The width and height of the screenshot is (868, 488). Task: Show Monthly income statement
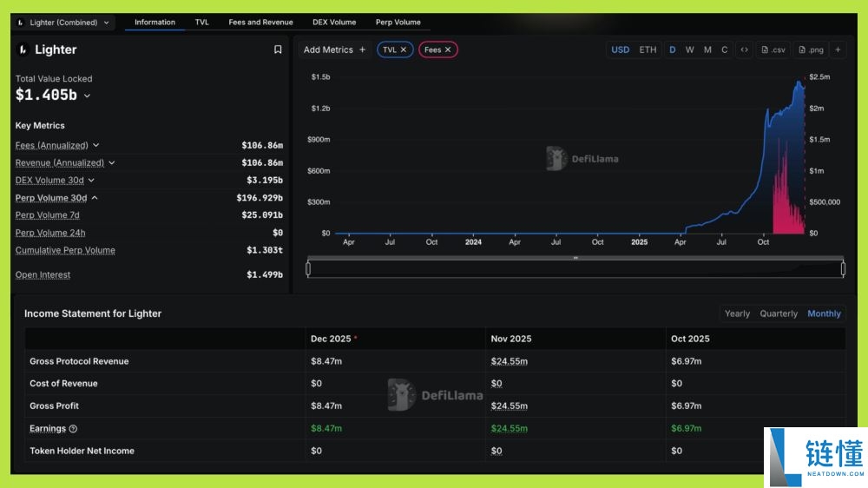click(824, 313)
